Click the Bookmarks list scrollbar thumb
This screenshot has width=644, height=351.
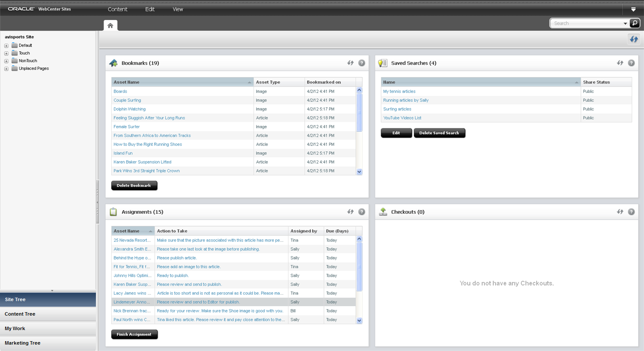359,113
